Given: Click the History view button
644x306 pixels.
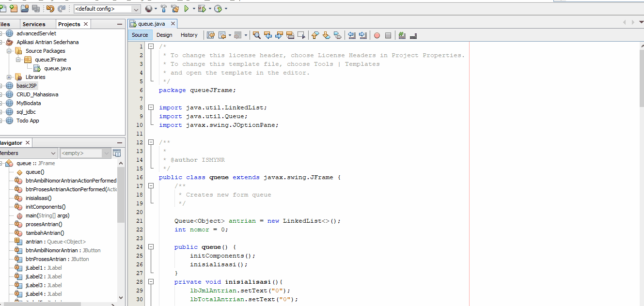Looking at the screenshot, I should pyautogui.click(x=189, y=35).
